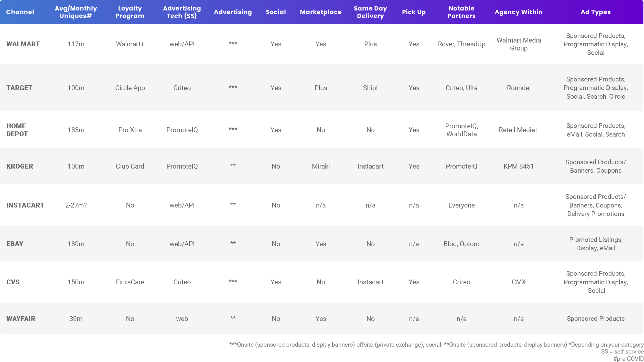Click the KPM 8451 agency cell
Viewport: 644px width, 362px height.
point(519,166)
